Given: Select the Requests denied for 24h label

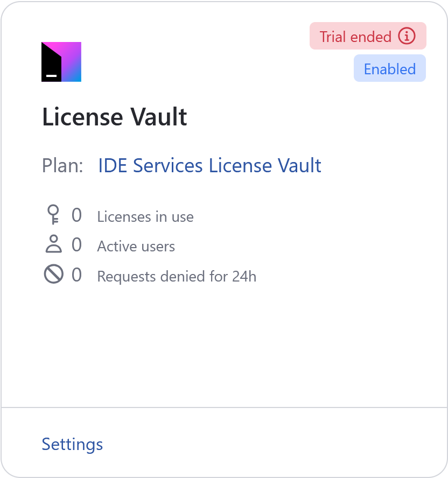Looking at the screenshot, I should 177,277.
